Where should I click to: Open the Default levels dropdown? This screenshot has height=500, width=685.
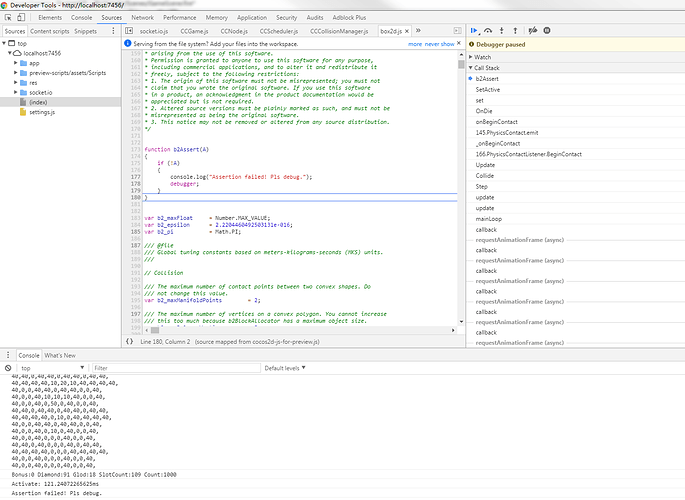coord(285,368)
